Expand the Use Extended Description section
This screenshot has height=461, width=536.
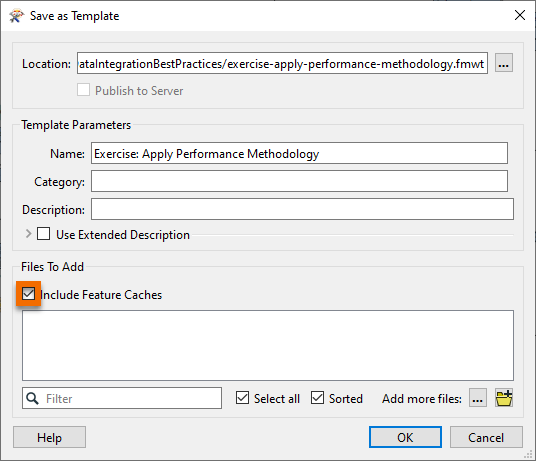click(x=28, y=234)
